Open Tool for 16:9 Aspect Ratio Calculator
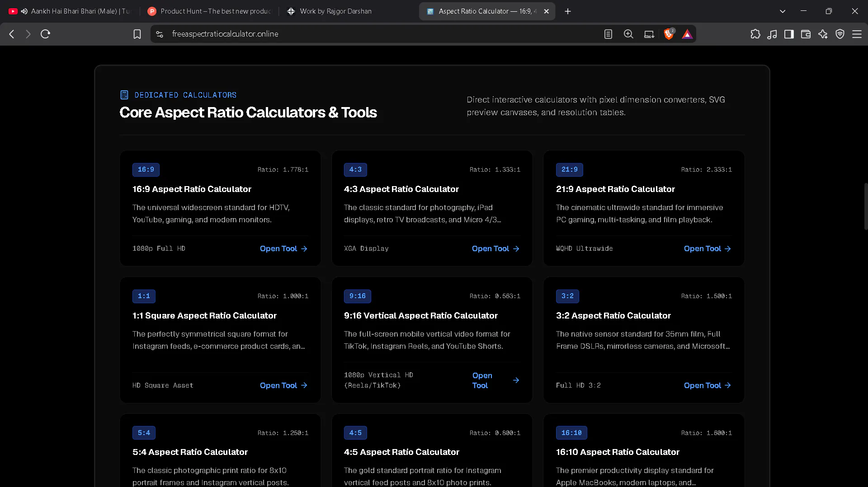The height and width of the screenshot is (487, 868). (283, 248)
